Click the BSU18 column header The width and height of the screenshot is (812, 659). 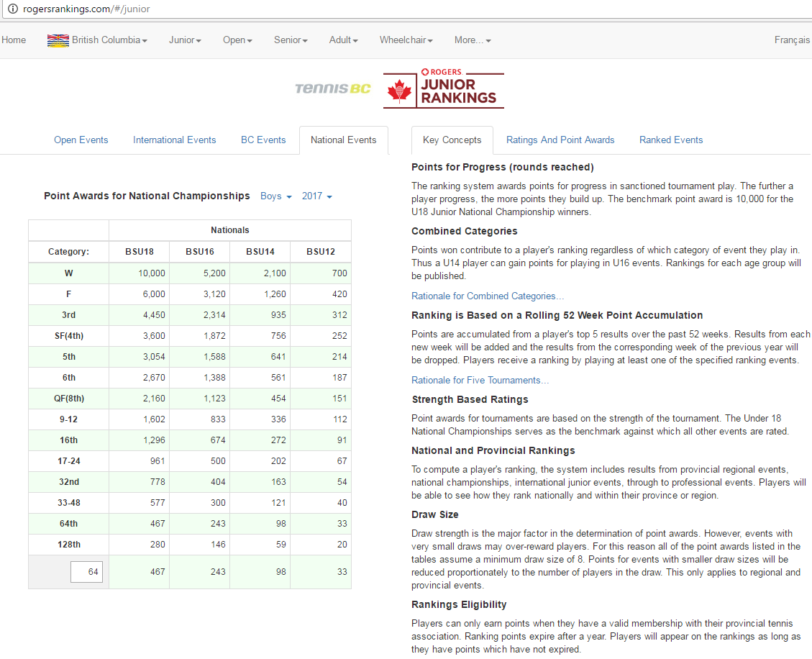tap(140, 252)
